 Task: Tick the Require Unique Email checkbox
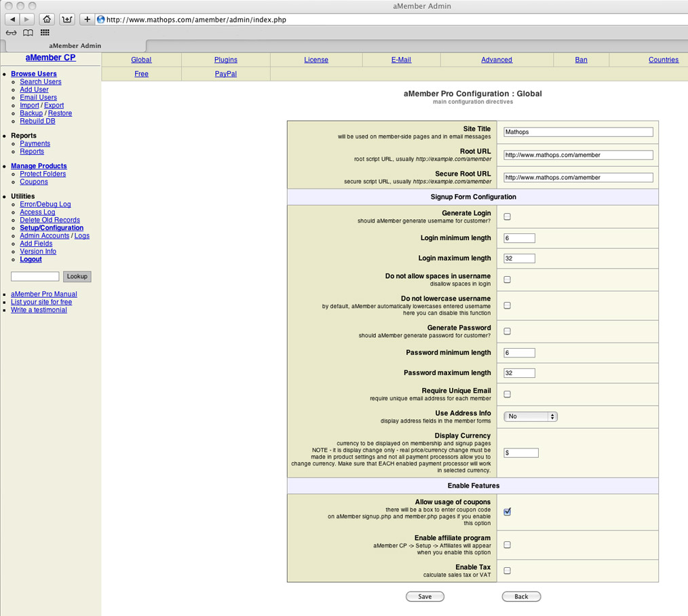[x=507, y=394]
